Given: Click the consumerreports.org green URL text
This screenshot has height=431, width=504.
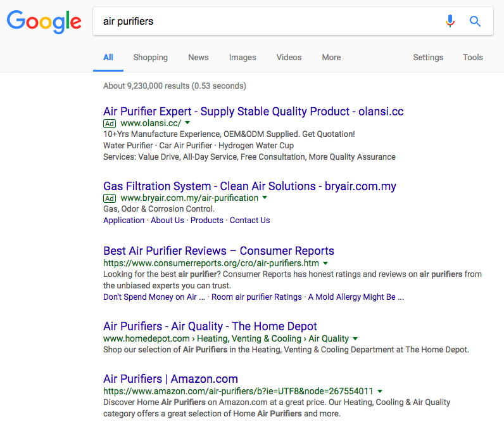Looking at the screenshot, I should coord(211,263).
